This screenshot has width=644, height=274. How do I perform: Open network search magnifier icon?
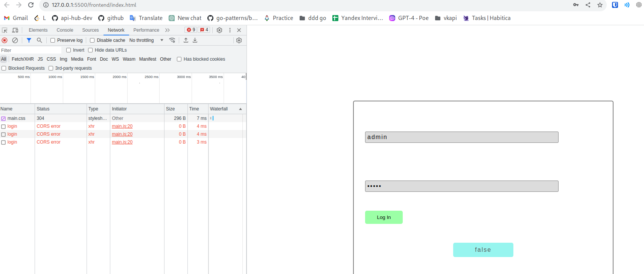[x=39, y=40]
